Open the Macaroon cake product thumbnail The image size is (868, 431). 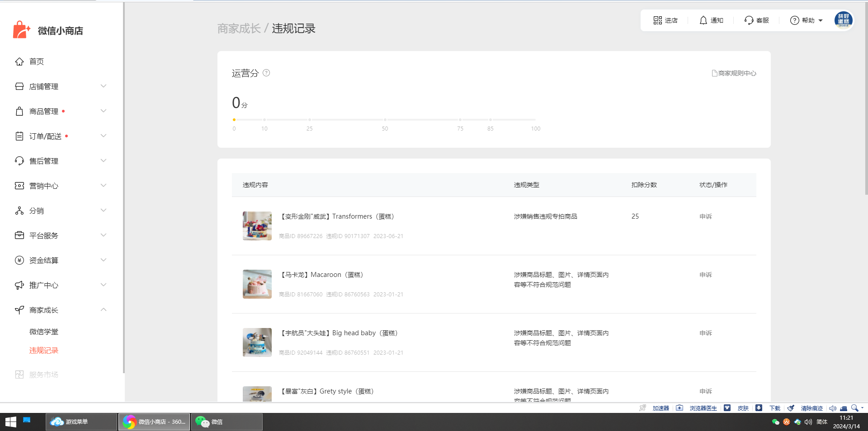257,284
